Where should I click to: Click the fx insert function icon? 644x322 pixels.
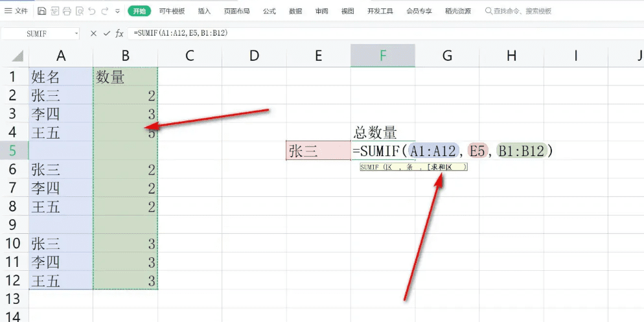(119, 34)
